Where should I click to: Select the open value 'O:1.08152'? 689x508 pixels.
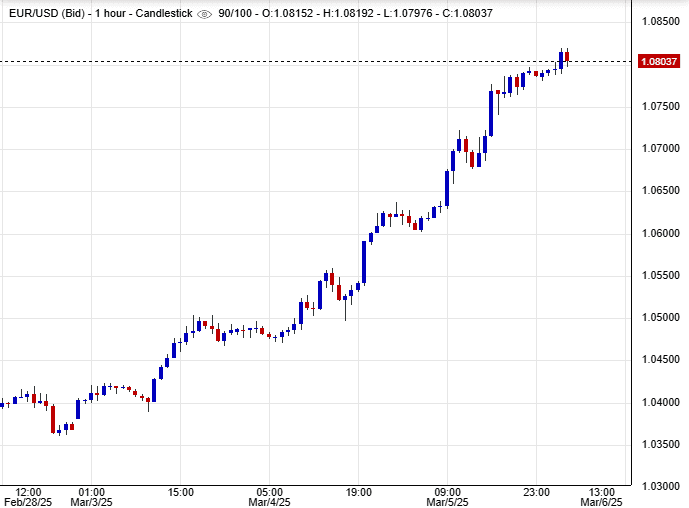pos(287,13)
